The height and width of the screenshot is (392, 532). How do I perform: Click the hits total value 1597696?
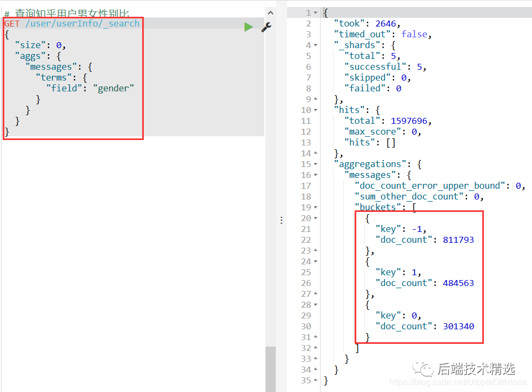pos(409,121)
